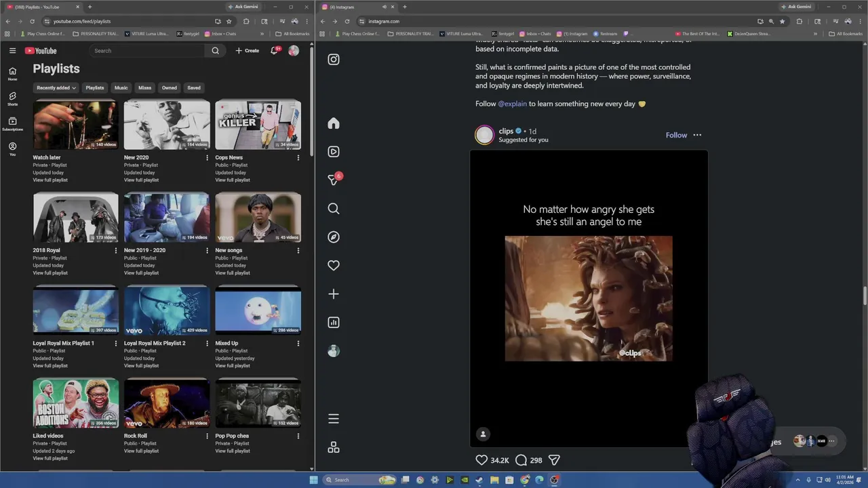
Task: Open Instagram More hamburger menu
Action: click(334, 419)
